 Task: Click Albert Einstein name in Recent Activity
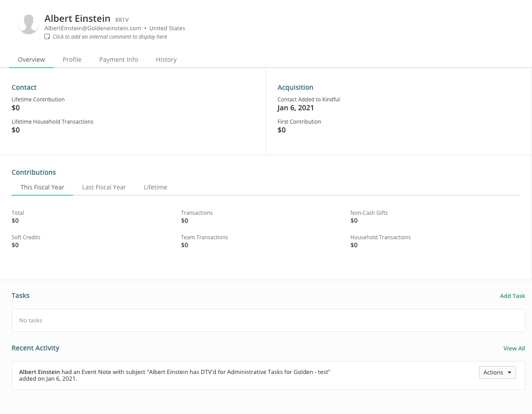coord(40,372)
